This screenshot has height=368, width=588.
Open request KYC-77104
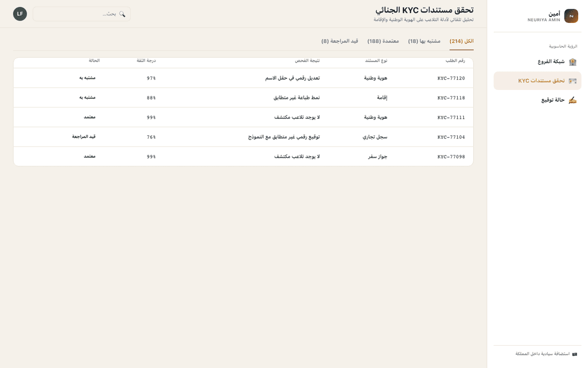point(451,137)
